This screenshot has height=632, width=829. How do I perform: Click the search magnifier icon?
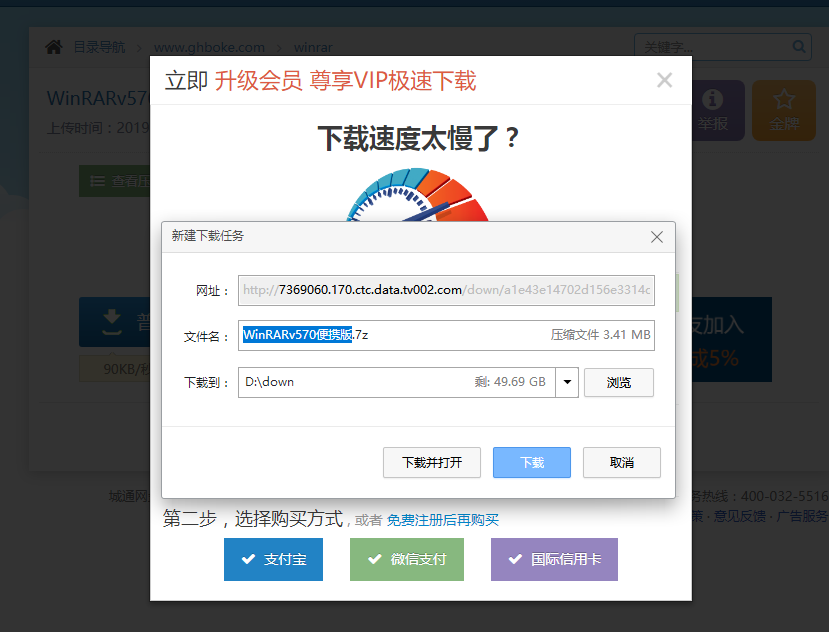[799, 47]
